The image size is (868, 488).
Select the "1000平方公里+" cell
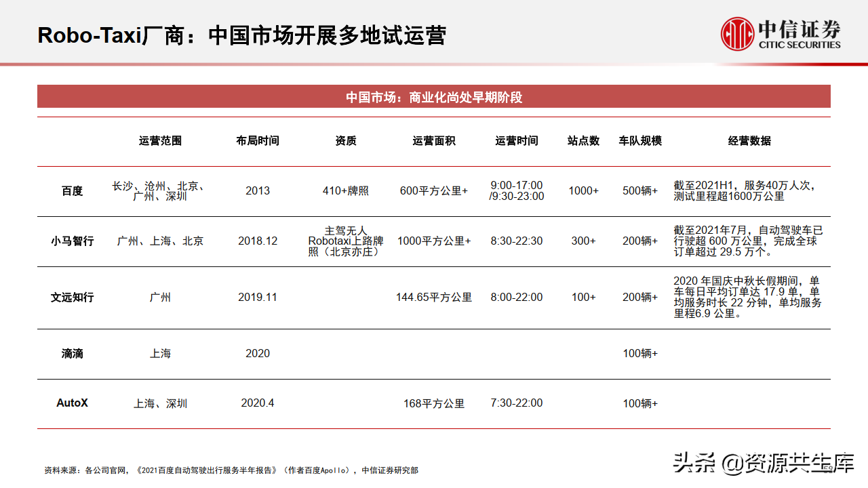(x=434, y=241)
